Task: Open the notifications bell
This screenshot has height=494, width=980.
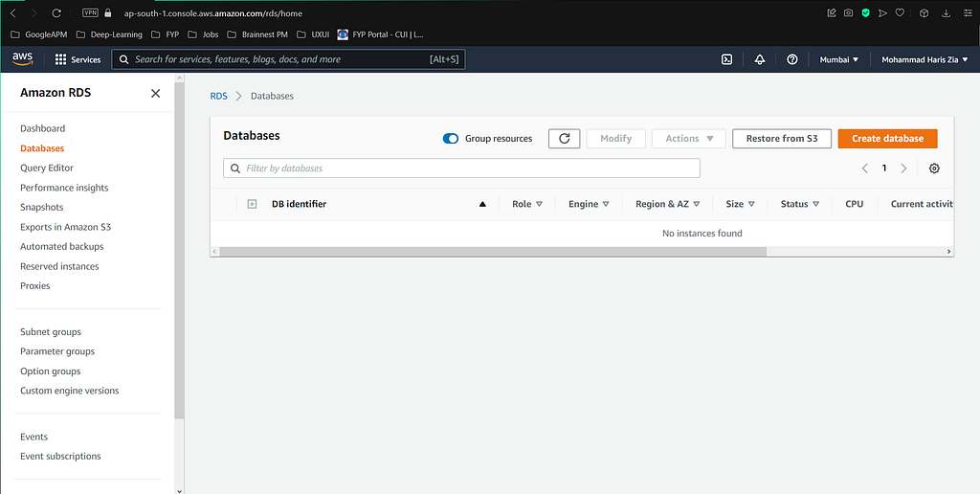Action: pos(760,59)
